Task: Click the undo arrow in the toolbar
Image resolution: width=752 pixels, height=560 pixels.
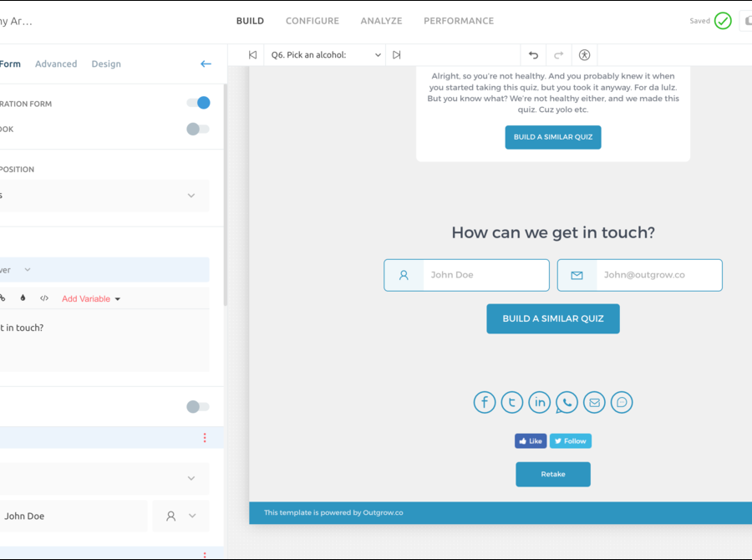Action: pos(533,55)
